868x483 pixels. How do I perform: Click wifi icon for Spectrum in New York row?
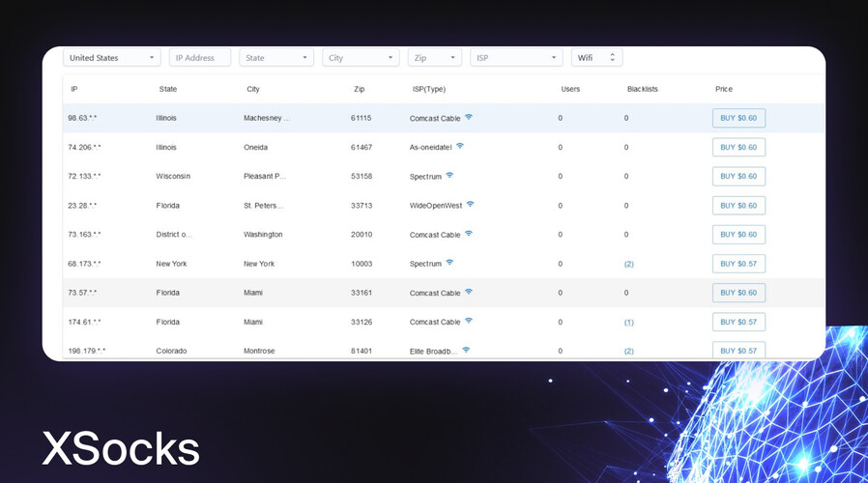coord(449,263)
